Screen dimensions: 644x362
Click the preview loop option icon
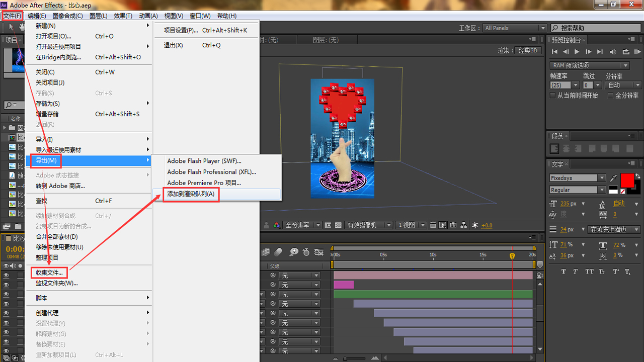click(626, 52)
